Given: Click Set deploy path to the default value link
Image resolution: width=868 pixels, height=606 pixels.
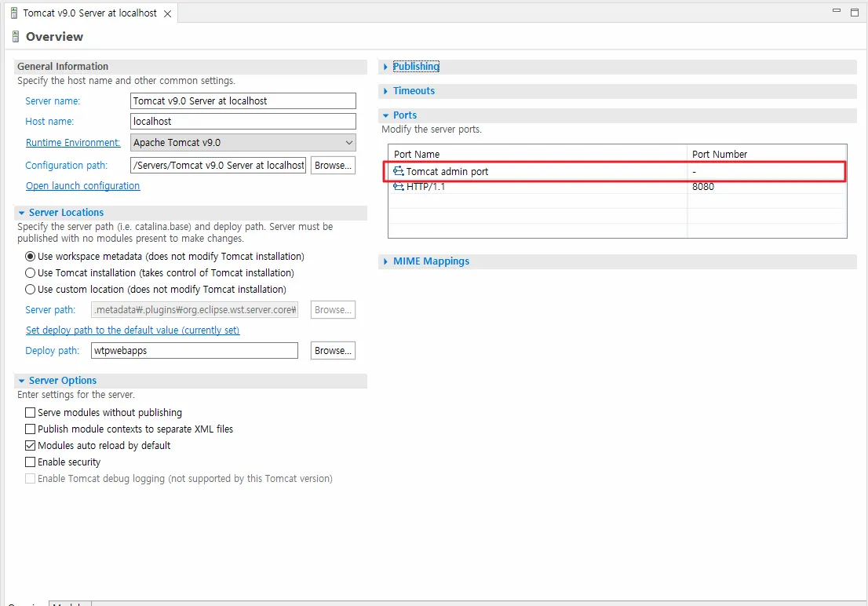Looking at the screenshot, I should pyautogui.click(x=133, y=330).
